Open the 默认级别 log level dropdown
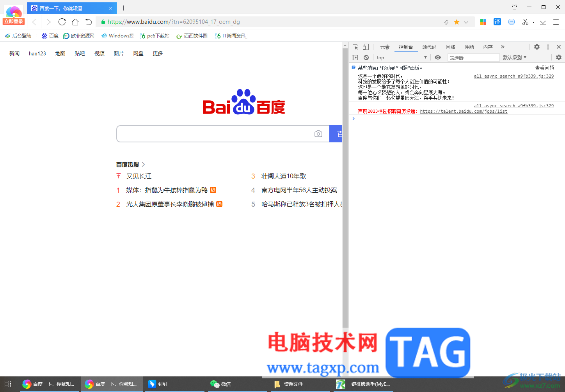 (x=515, y=57)
